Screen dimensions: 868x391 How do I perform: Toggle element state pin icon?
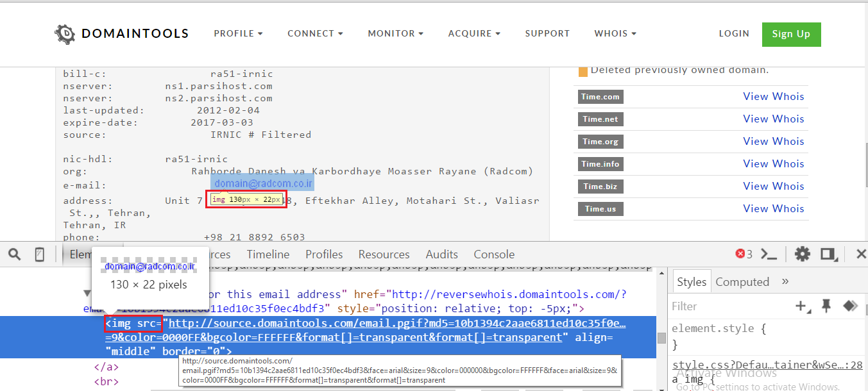point(826,306)
